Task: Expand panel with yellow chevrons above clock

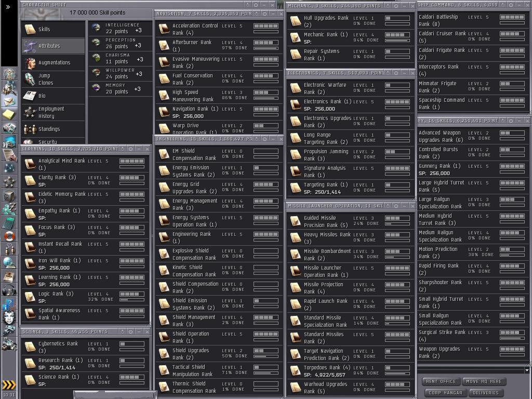Action: click(x=9, y=385)
